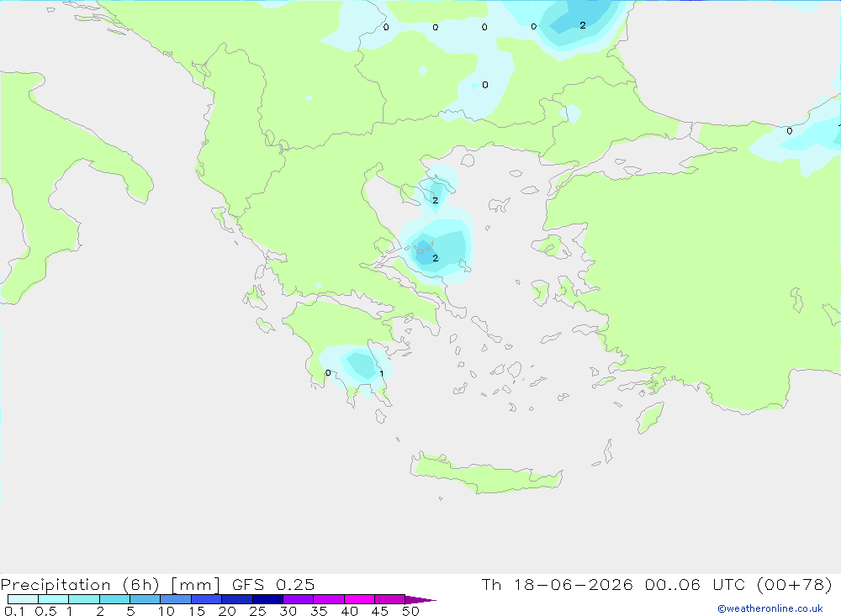Click the 'Th 18-06-2026' date text

557,584
